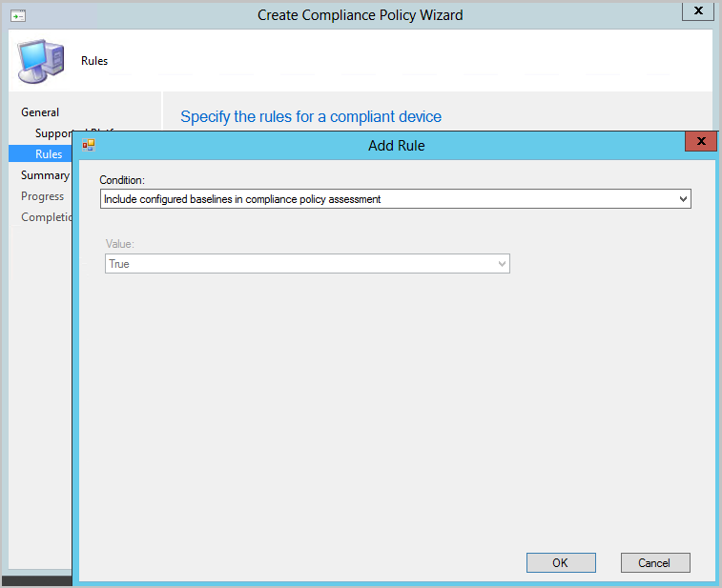Close the Create Compliance Policy Wizard window
The height and width of the screenshot is (588, 722).
[x=698, y=10]
